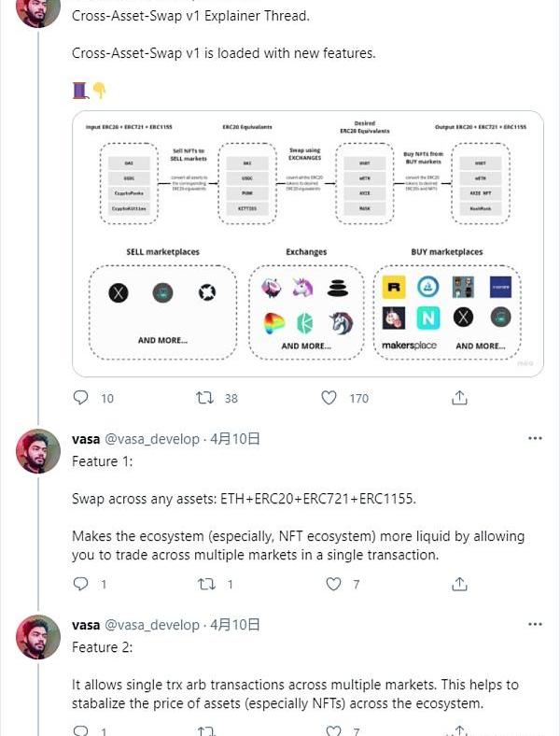Like the Feature 1 tweet
The width and height of the screenshot is (560, 736).
[x=333, y=584]
